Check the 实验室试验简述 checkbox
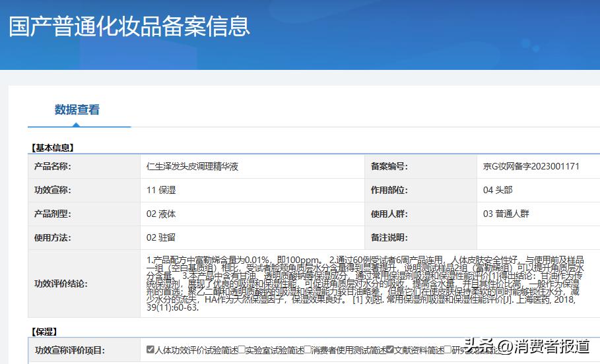 click(242, 349)
